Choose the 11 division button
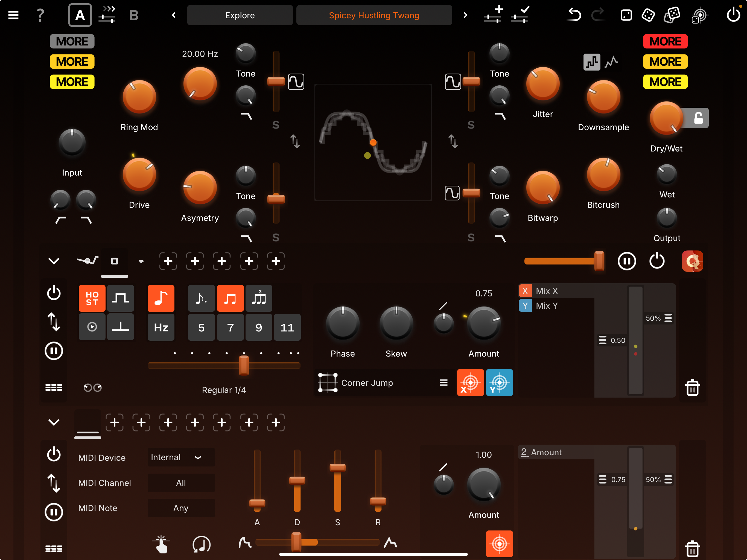This screenshot has width=747, height=560. coord(287,327)
